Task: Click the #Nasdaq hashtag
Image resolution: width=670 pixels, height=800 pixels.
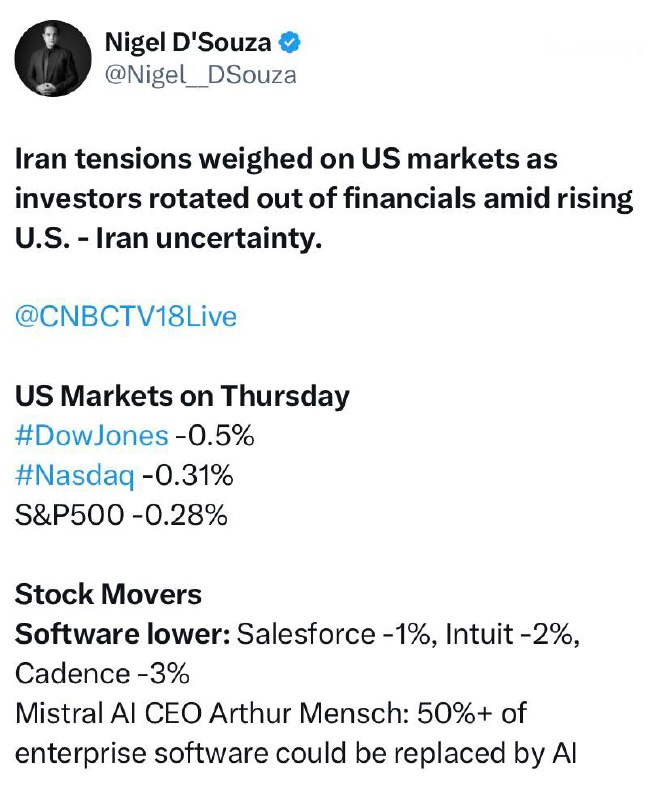Action: (x=75, y=476)
